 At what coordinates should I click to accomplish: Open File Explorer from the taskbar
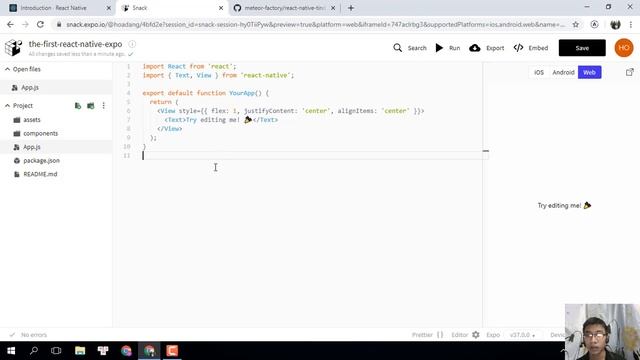click(x=80, y=351)
